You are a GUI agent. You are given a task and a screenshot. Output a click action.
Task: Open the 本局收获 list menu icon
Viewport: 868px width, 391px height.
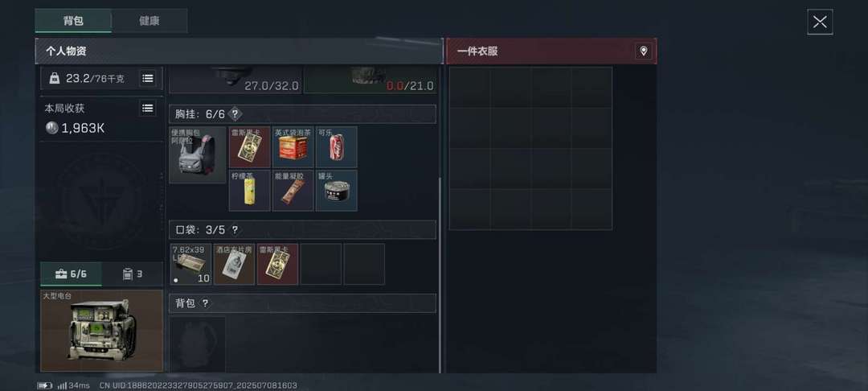point(147,108)
